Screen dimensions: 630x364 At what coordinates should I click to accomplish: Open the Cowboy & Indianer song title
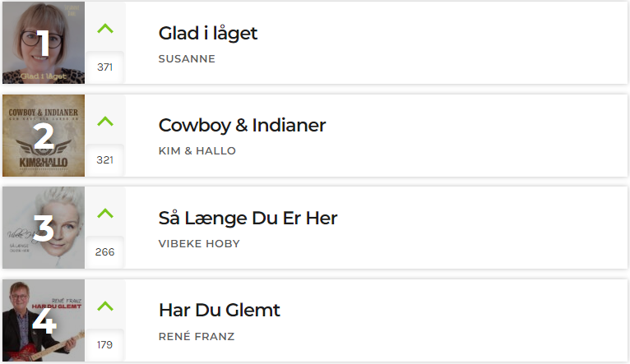pos(242,125)
